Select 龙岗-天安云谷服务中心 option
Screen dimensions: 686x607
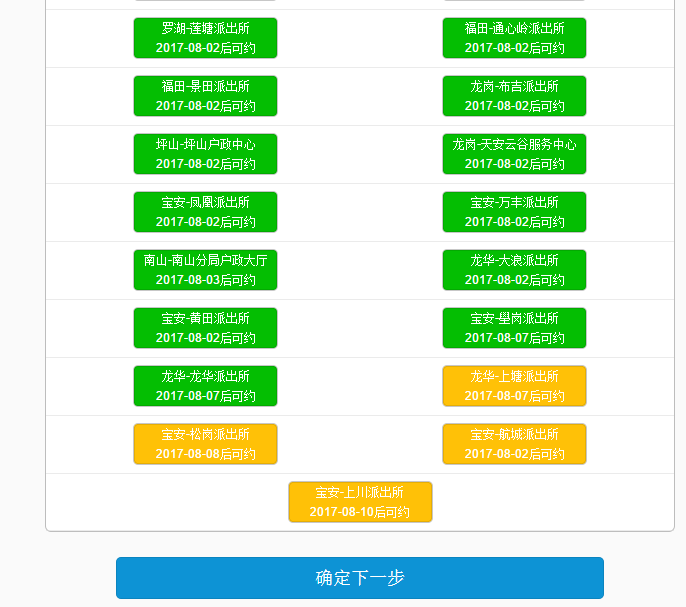tap(514, 154)
